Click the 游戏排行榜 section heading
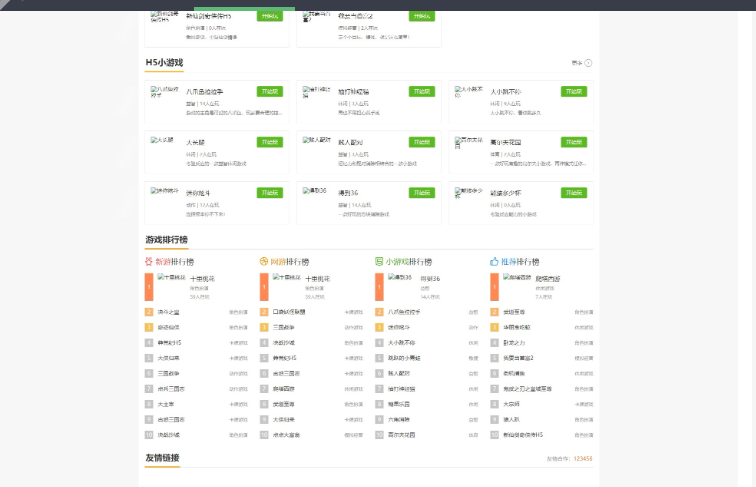Screen dimensions: 756x487 click(x=167, y=239)
